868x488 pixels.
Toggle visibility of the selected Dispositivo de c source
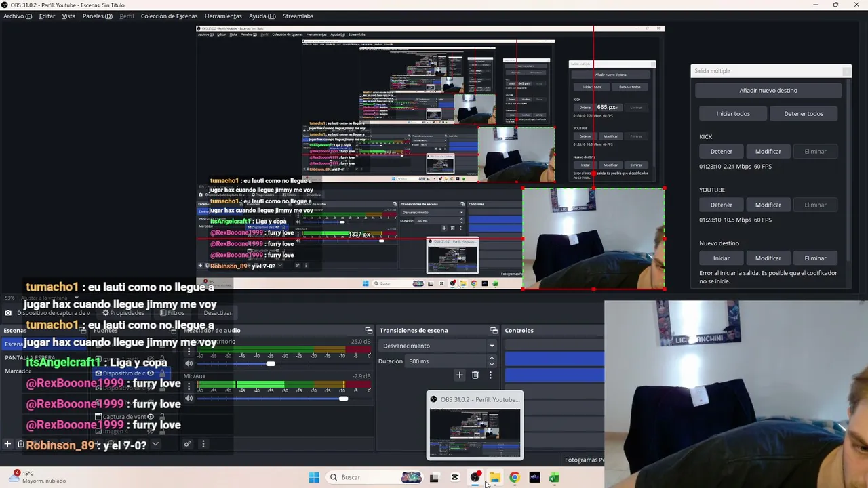click(151, 373)
